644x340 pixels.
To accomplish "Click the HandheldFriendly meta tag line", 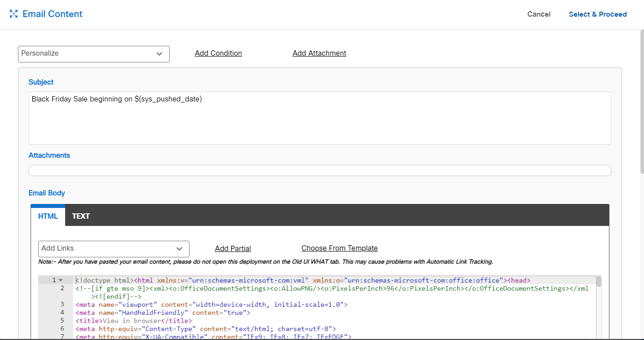I will 163,313.
